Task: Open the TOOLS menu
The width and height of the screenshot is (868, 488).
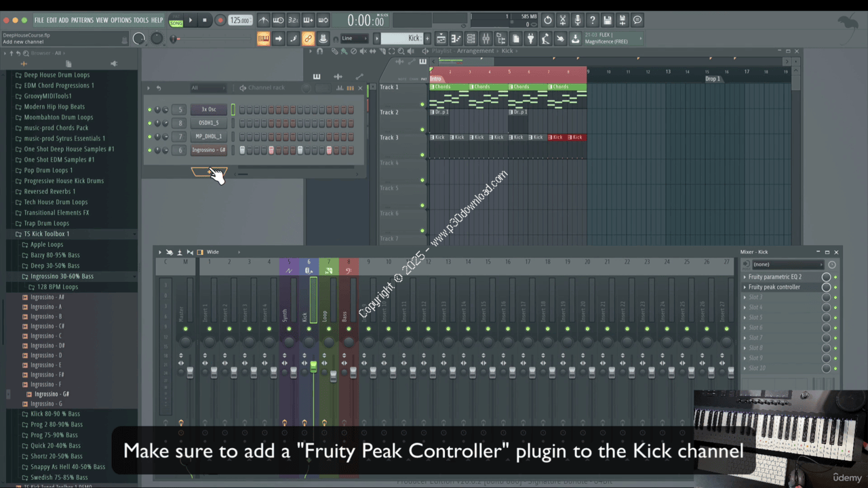Action: [x=141, y=20]
